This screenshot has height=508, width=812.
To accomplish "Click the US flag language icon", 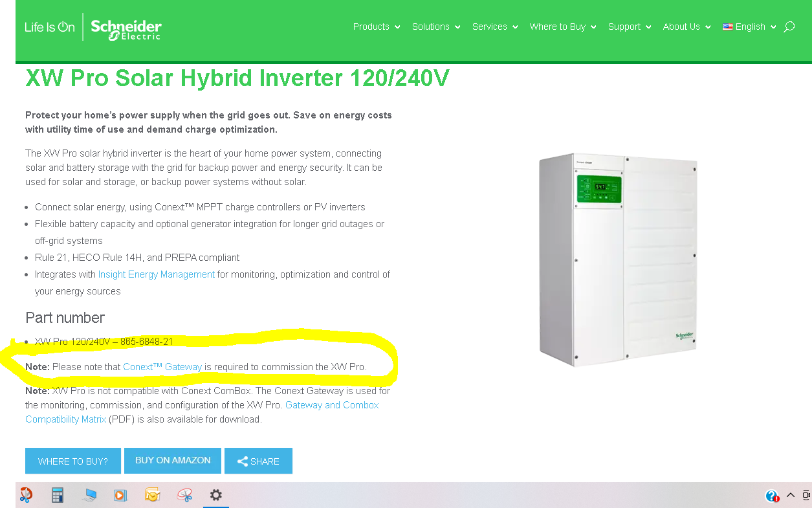I will [728, 27].
